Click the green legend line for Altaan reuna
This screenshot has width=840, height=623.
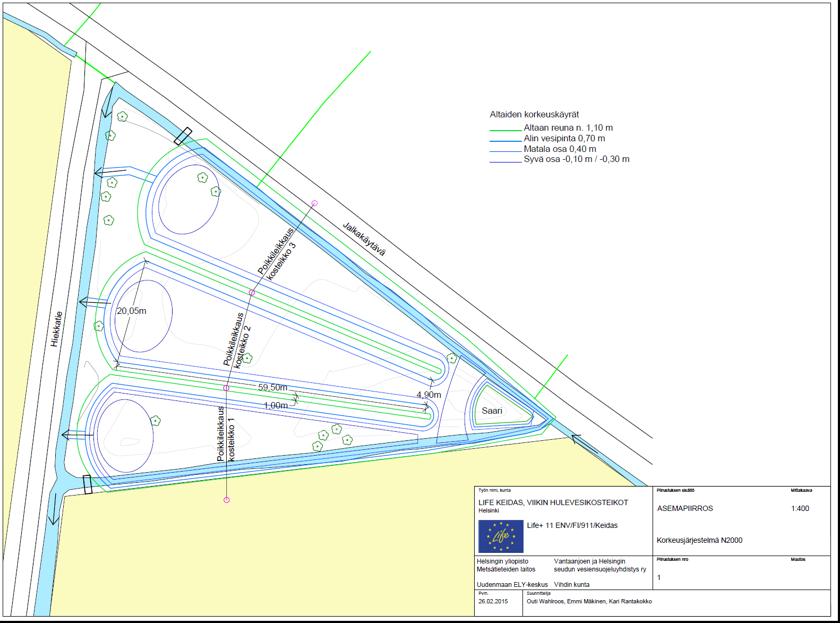[505, 130]
